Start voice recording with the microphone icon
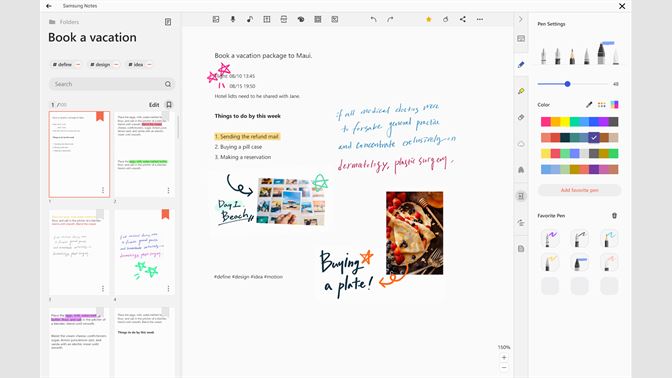Image resolution: width=672 pixels, height=378 pixels. [x=233, y=19]
